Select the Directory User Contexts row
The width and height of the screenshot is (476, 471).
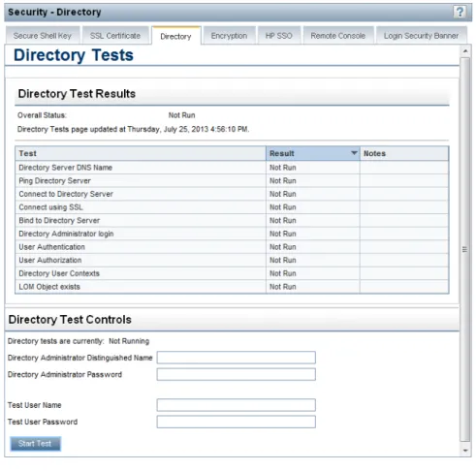(232, 273)
